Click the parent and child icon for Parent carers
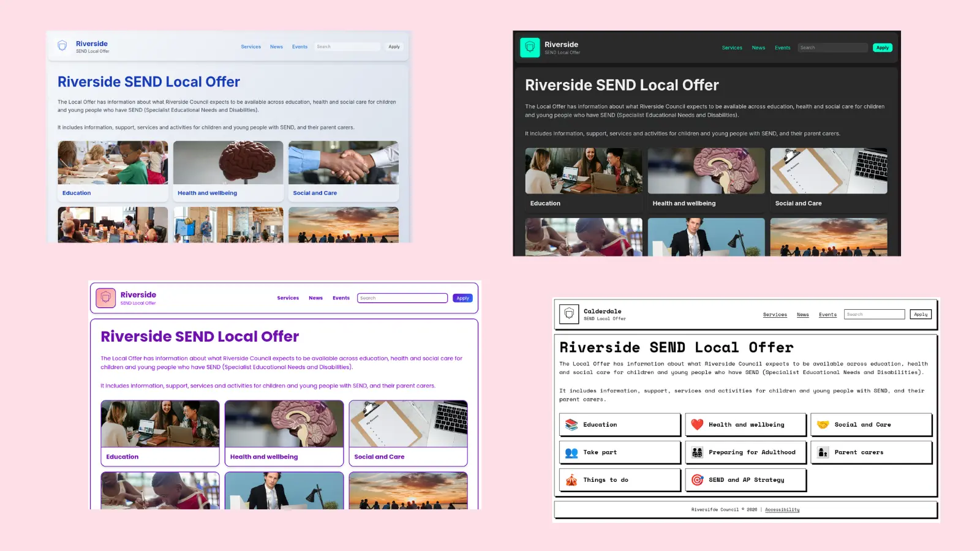This screenshot has width=980, height=551. tap(823, 452)
